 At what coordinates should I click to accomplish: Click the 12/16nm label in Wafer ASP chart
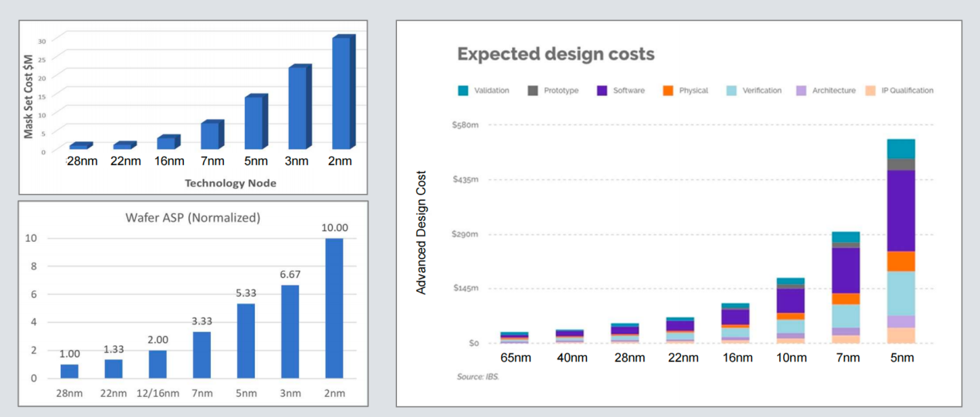click(158, 393)
